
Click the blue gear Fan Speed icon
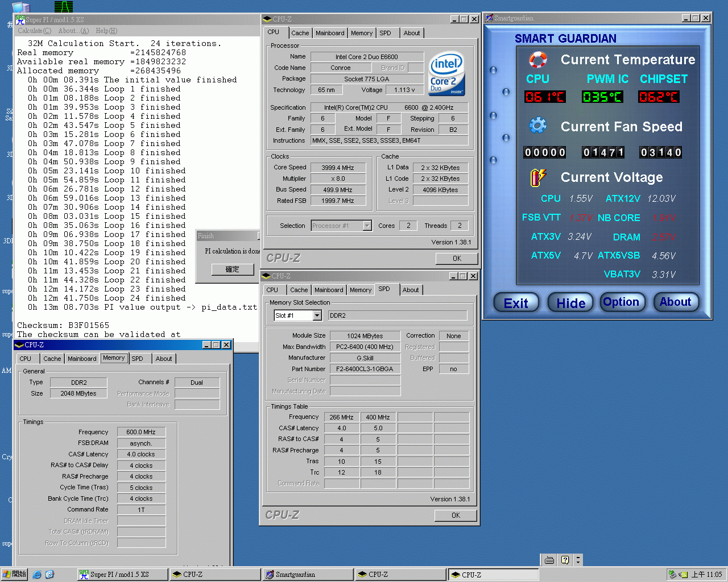click(537, 126)
